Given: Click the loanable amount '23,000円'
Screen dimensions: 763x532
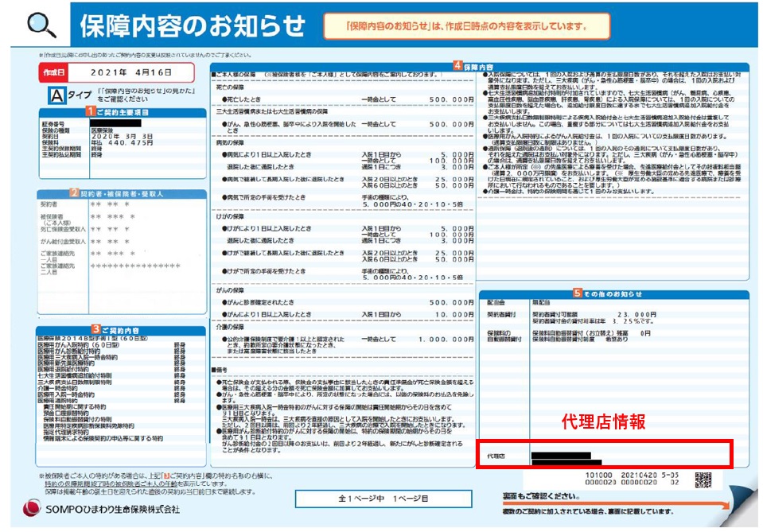Looking at the screenshot, I should [637, 315].
